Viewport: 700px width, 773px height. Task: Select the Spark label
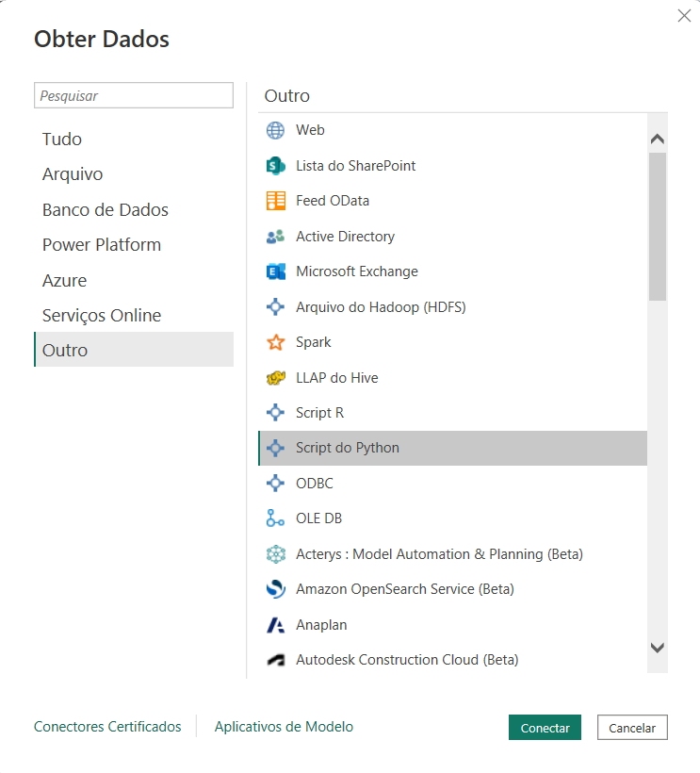[x=314, y=342]
